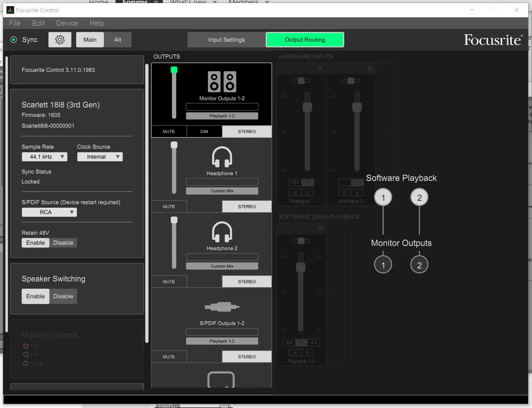Mute Monitor Outputs 1-2
The height and width of the screenshot is (408, 532).
169,132
